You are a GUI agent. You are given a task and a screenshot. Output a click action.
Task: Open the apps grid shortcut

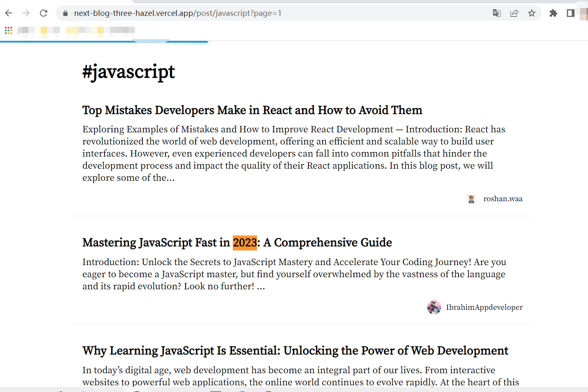click(x=8, y=30)
